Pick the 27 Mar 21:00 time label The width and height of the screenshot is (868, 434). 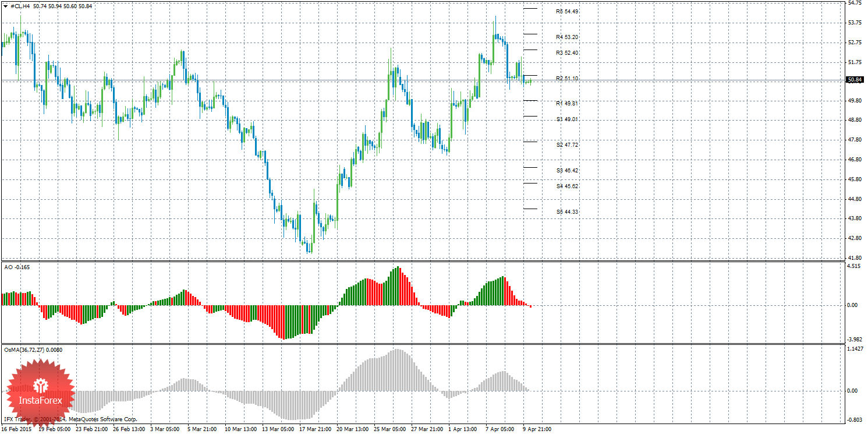(427, 429)
